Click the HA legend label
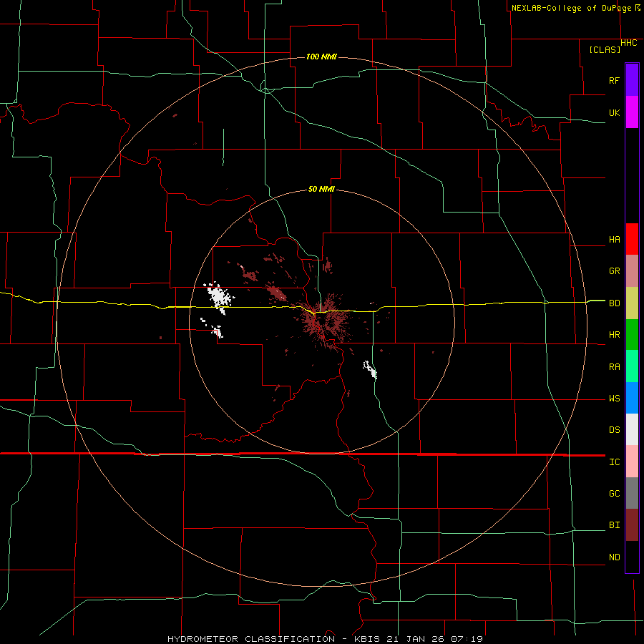The width and height of the screenshot is (644, 644). (x=614, y=240)
